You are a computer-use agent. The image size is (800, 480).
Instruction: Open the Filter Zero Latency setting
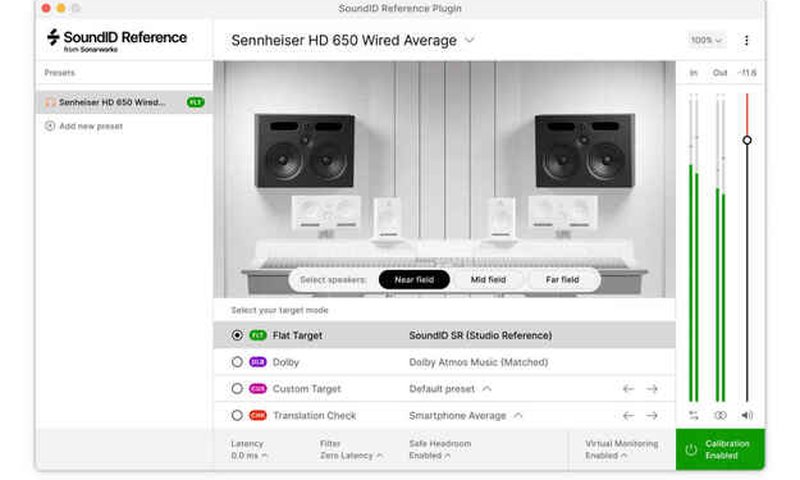[351, 455]
